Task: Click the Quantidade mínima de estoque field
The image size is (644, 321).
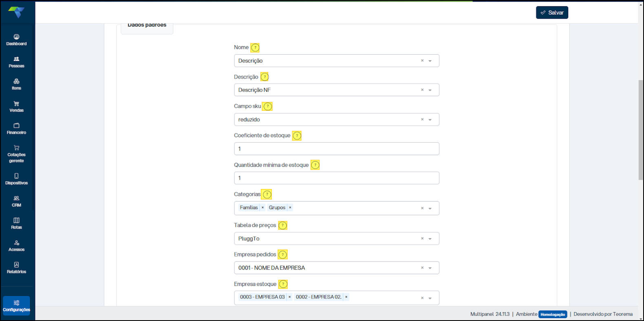Action: click(x=336, y=178)
